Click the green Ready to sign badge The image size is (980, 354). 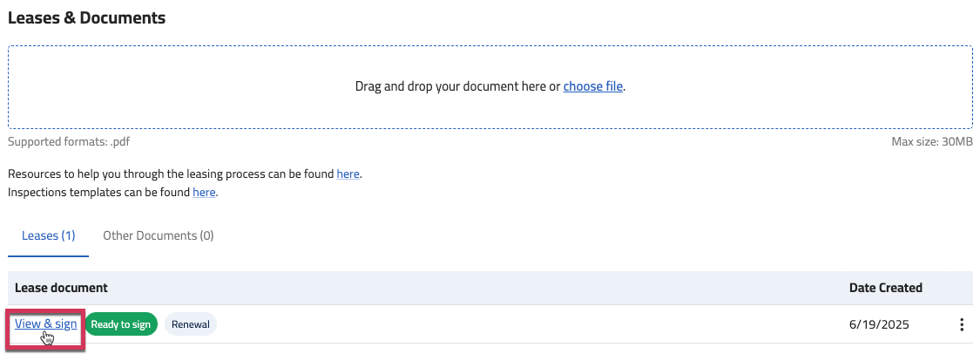[x=120, y=324]
